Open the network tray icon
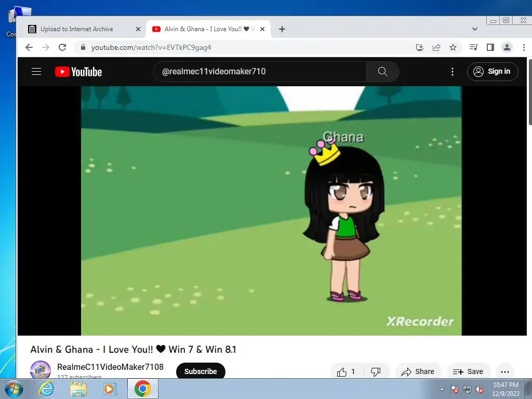This screenshot has width=532, height=399. [x=467, y=390]
